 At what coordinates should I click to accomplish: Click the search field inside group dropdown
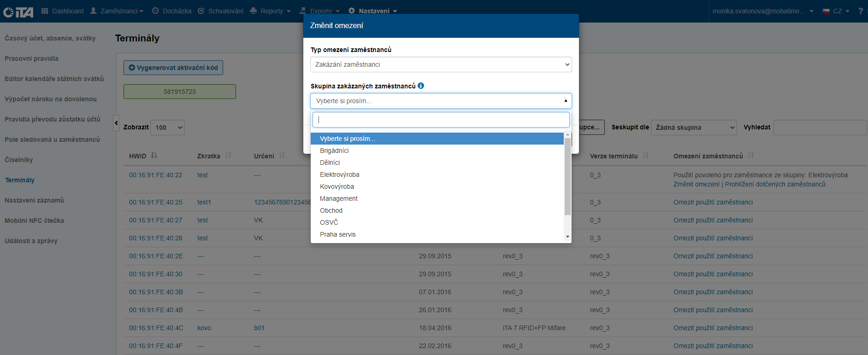(441, 120)
